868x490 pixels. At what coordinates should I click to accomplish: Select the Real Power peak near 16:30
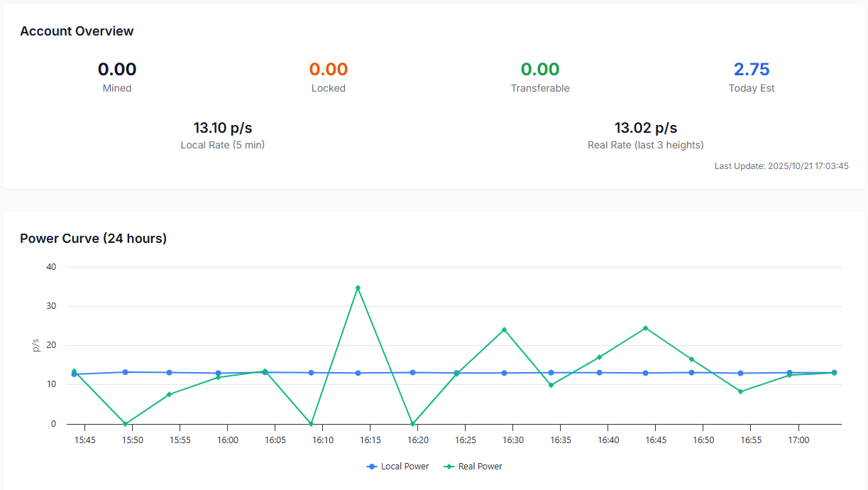[x=504, y=330]
